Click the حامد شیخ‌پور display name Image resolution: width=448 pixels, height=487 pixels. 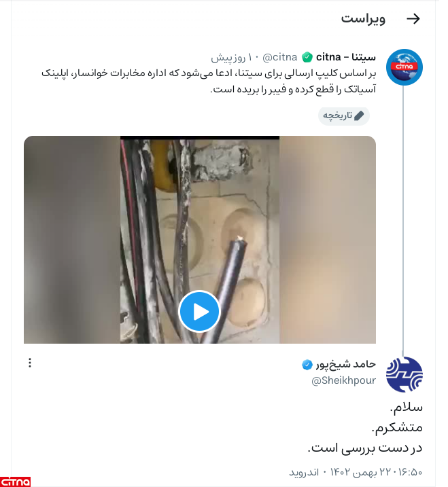[x=346, y=364]
